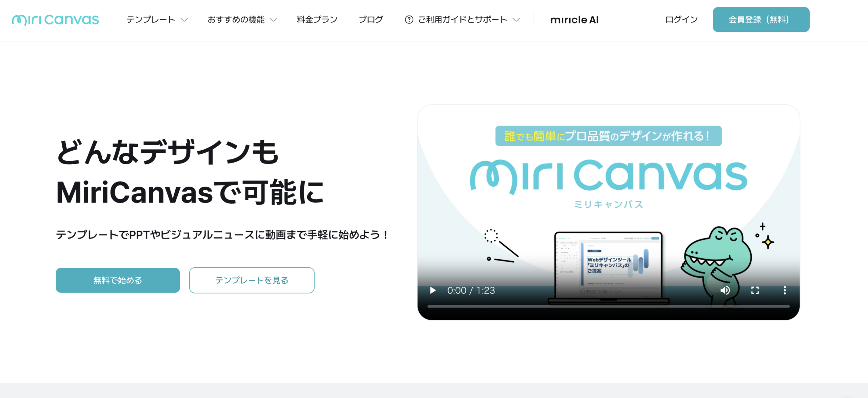Go to the 料金プラン page

(317, 20)
